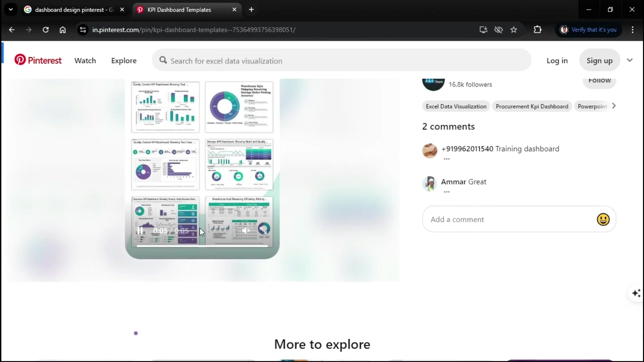Pause the video with the pause button
This screenshot has width=644, height=362.
140,231
